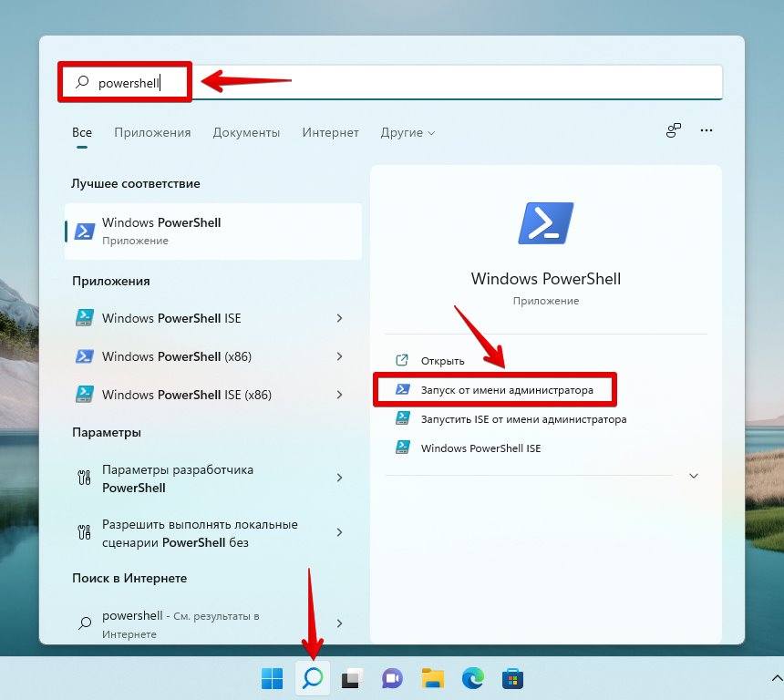Screen dimensions: 784x700
Task: Expand the Параметры разработчика PowerShell chevron
Action: click(339, 478)
